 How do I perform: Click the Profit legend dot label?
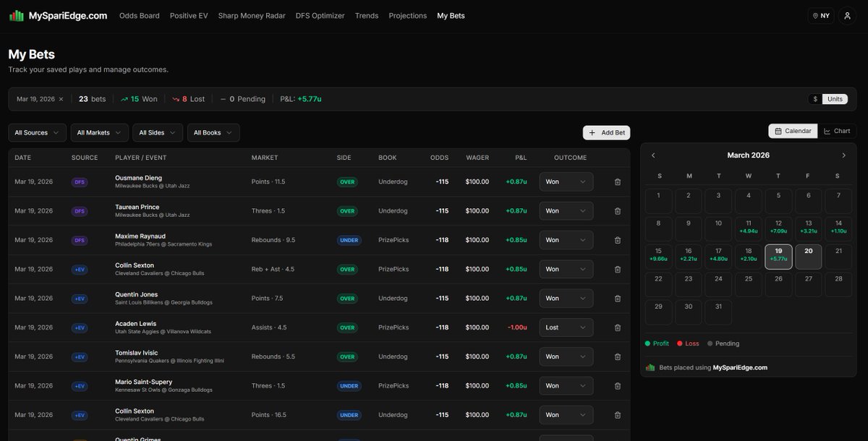(x=657, y=343)
